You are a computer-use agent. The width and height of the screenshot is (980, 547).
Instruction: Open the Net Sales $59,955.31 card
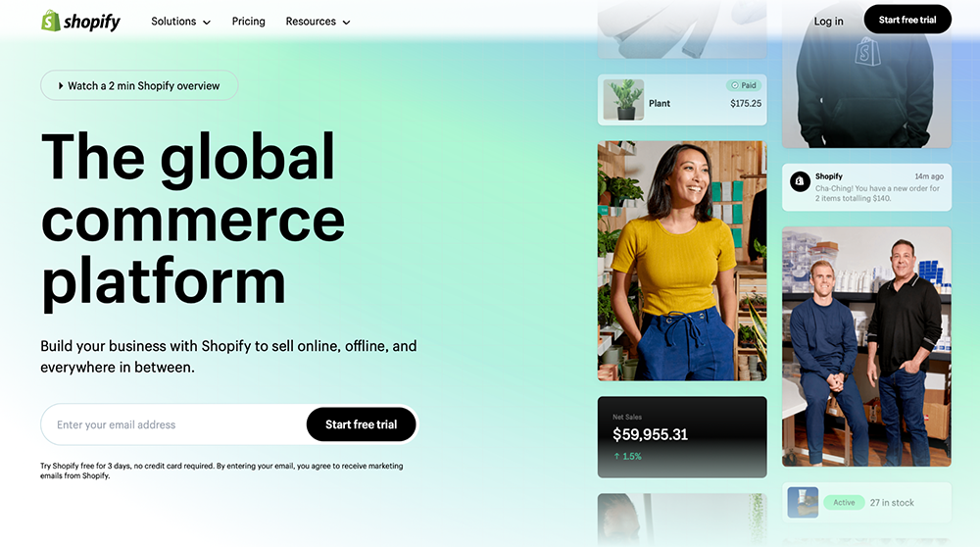(x=682, y=437)
